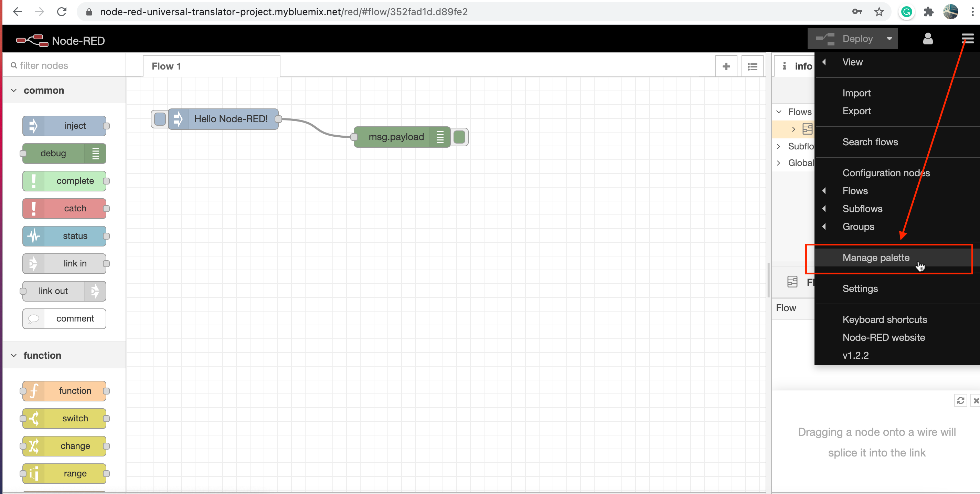
Task: Expand the Global tree item
Action: tap(779, 163)
